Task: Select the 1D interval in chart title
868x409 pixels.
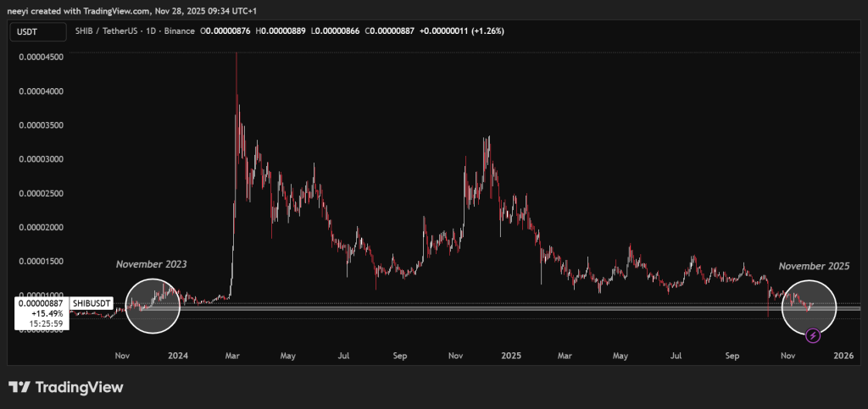Action: pos(151,31)
